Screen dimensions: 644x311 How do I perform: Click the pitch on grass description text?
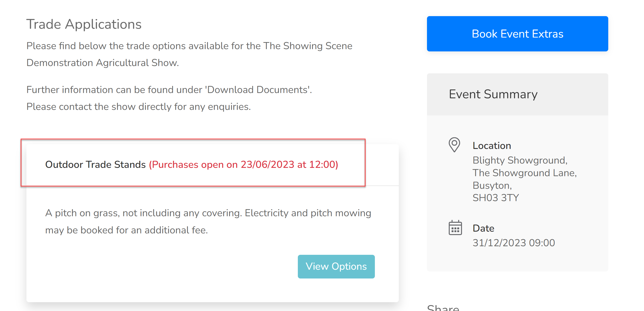(x=208, y=222)
